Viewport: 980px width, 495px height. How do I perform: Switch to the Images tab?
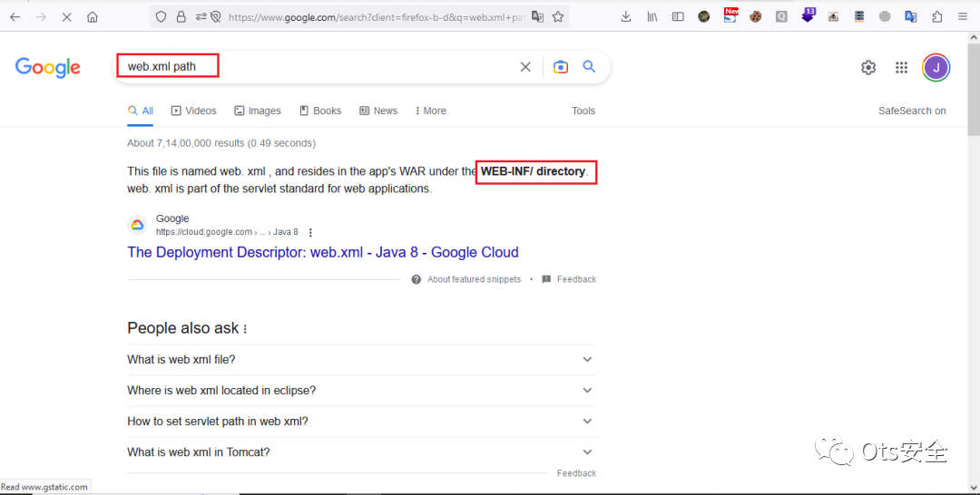tap(258, 111)
